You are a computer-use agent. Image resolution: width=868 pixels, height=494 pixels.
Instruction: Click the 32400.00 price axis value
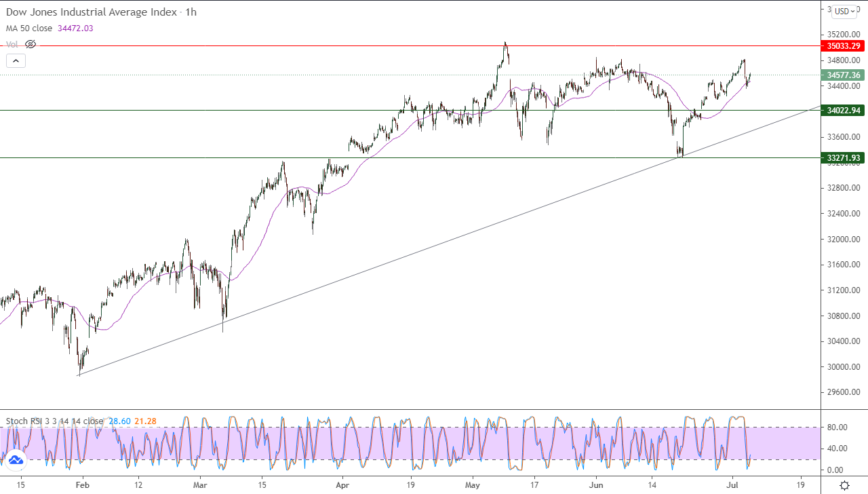pos(844,214)
